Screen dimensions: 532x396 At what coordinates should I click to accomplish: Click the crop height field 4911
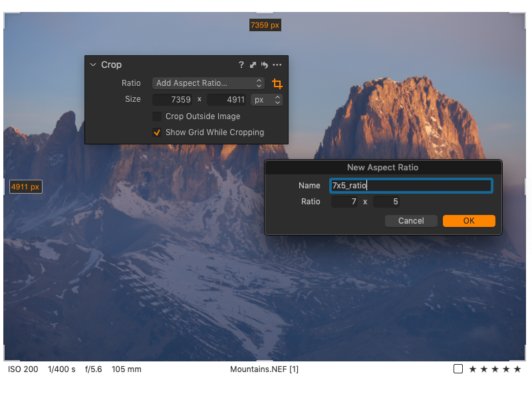(x=226, y=100)
